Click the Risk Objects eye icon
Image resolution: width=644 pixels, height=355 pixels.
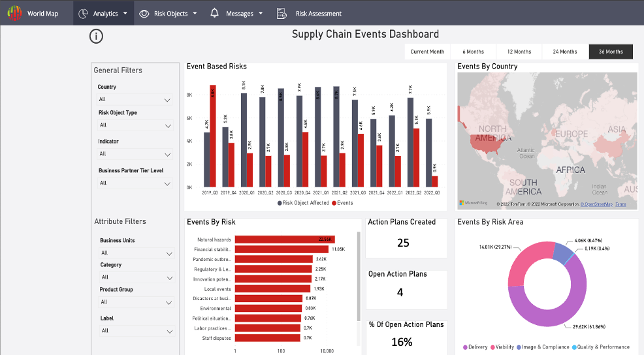pos(144,13)
